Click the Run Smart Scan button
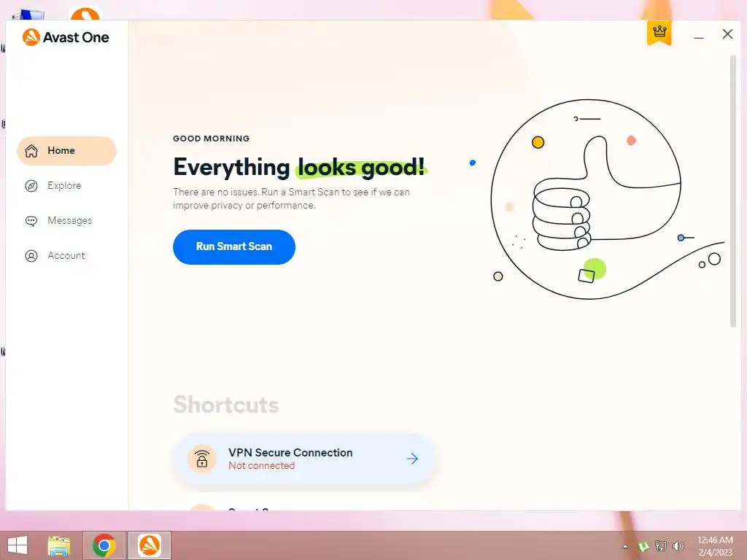This screenshot has height=560, width=747. 234,246
